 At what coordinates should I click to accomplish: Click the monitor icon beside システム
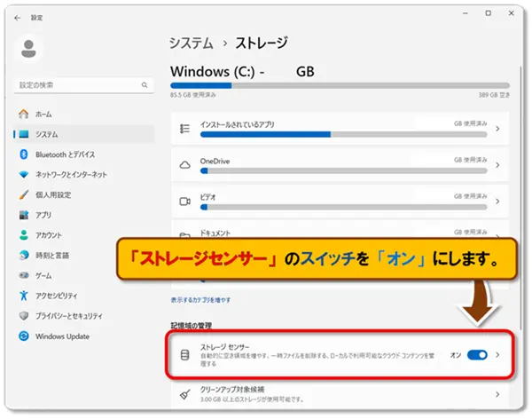24,134
